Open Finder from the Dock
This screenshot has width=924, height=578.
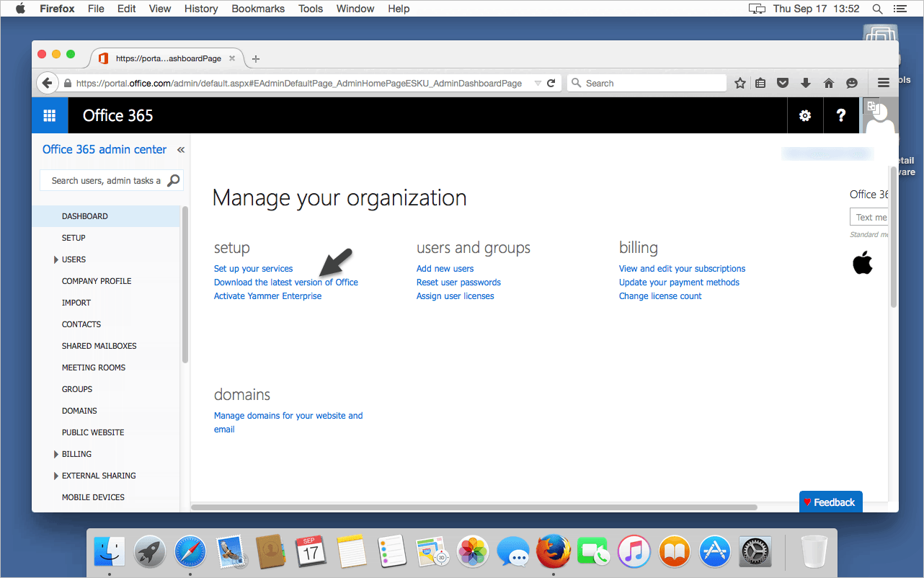(x=110, y=553)
